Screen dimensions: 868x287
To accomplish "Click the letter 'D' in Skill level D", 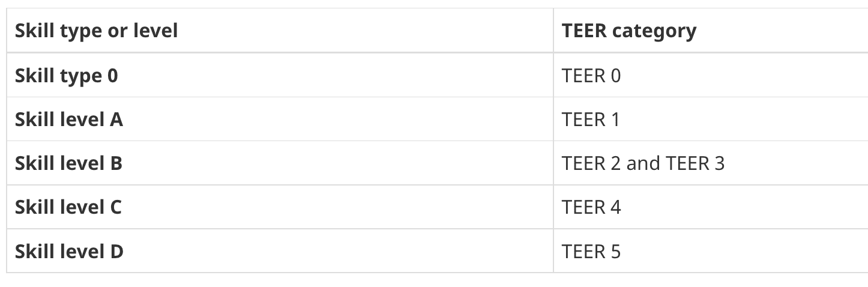I will [x=116, y=251].
